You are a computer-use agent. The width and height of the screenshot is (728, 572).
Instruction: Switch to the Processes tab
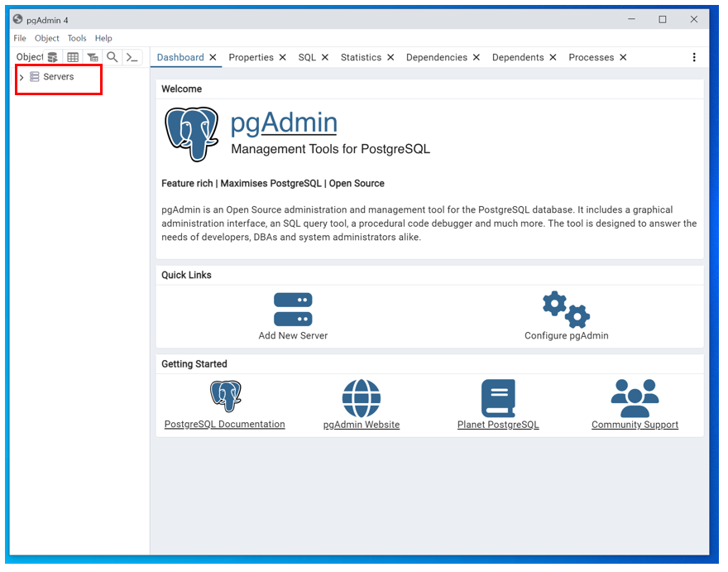(x=592, y=57)
